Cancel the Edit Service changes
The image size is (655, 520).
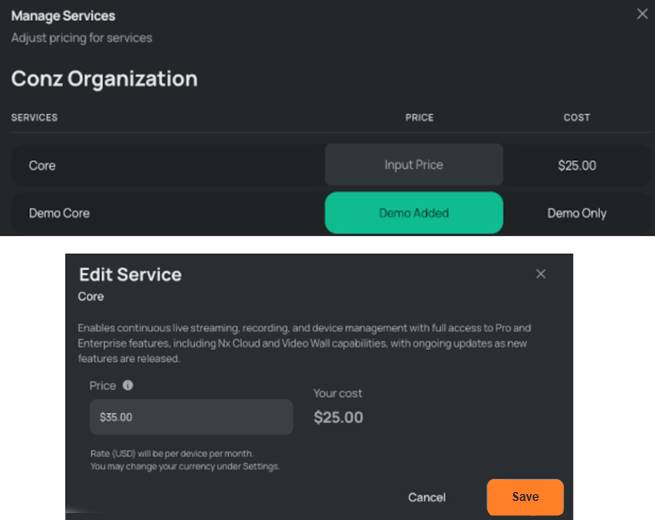(x=427, y=497)
